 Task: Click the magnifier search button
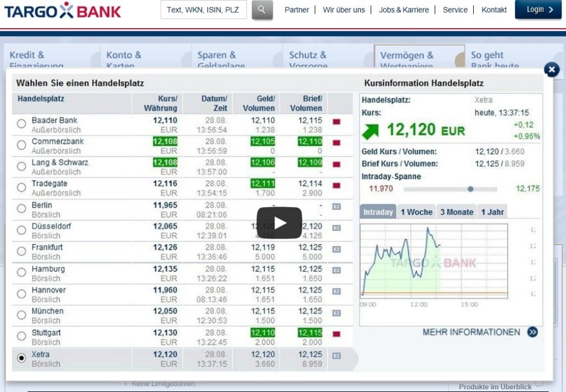click(262, 10)
